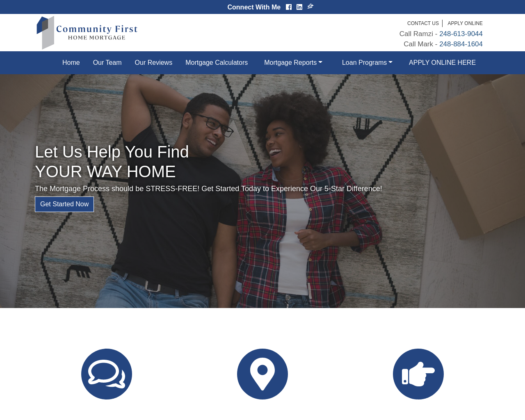525x420 pixels.
Task: Click the APPLY ONLINE top link
Action: tap(465, 23)
